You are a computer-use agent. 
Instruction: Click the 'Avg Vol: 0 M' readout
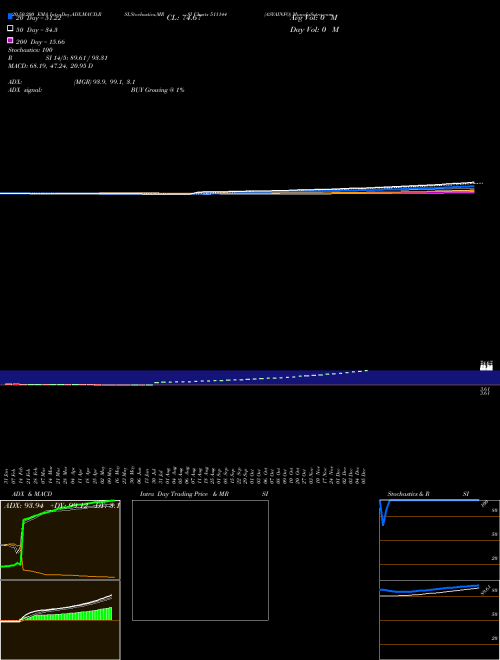click(x=314, y=18)
